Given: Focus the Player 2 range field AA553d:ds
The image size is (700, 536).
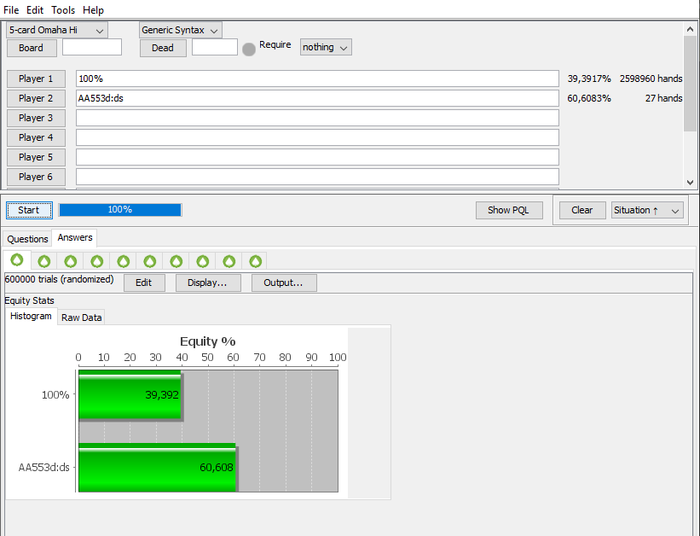Looking at the screenshot, I should (x=317, y=98).
